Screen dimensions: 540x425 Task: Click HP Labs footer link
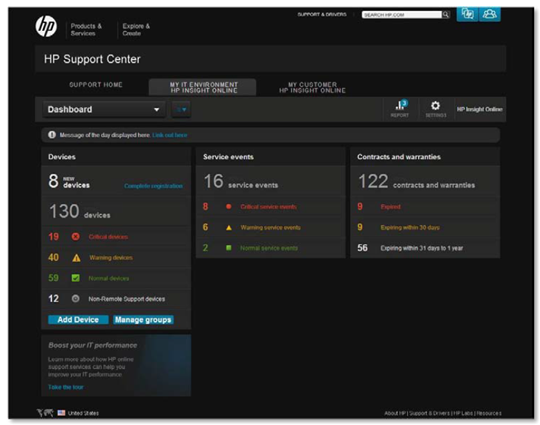463,413
